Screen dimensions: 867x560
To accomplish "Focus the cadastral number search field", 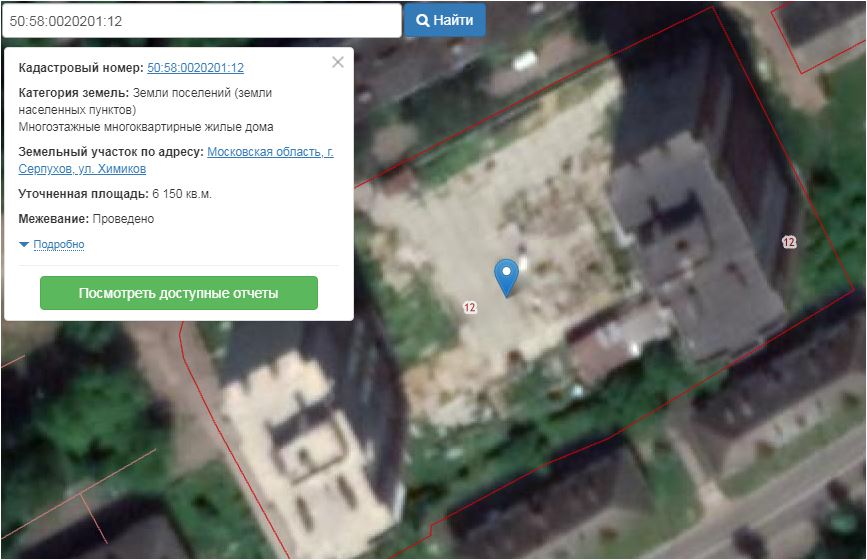I will point(202,21).
